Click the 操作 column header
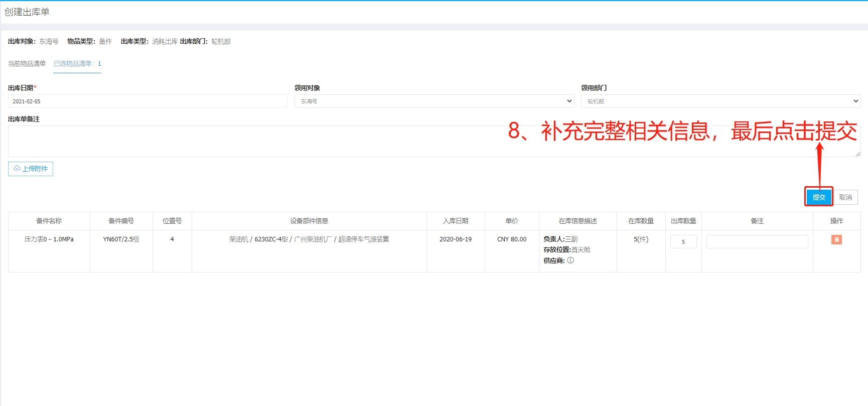The image size is (868, 406). (x=837, y=221)
